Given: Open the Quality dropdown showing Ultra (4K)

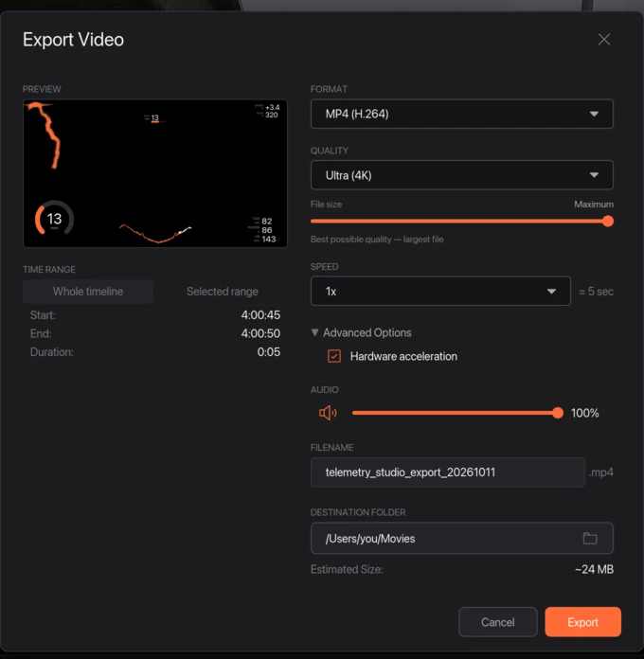Looking at the screenshot, I should [461, 175].
